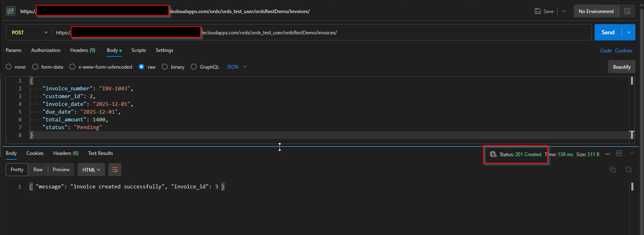Open the Code snippet link
Screen dimensions: 644x235
pyautogui.click(x=606, y=51)
